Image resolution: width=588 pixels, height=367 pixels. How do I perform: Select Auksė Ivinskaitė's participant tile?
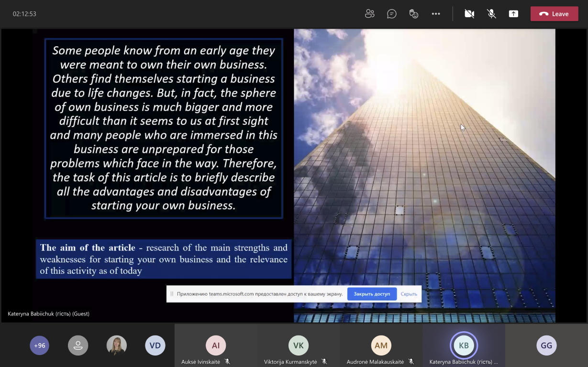click(x=216, y=345)
